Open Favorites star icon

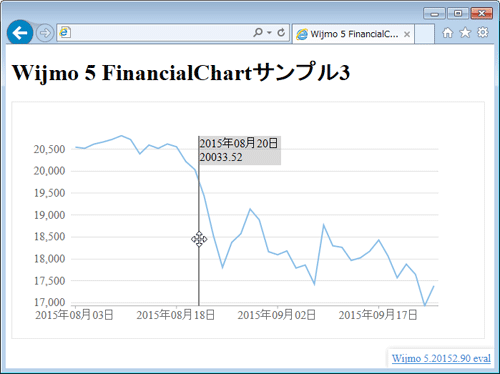(465, 33)
